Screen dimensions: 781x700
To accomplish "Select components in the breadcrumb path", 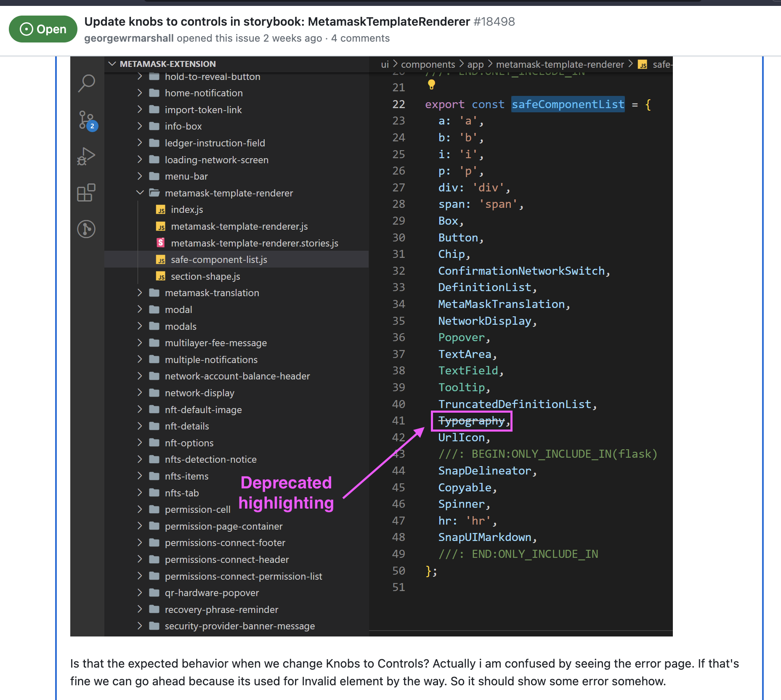I will tap(428, 65).
